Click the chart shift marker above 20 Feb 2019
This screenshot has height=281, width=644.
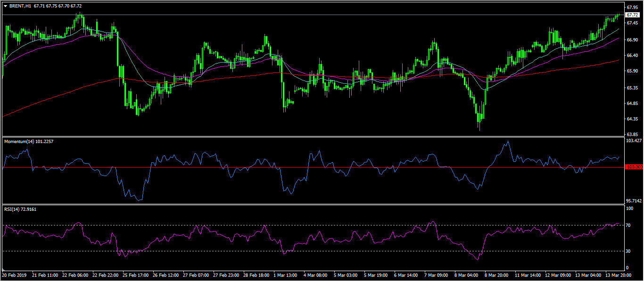(3, 270)
